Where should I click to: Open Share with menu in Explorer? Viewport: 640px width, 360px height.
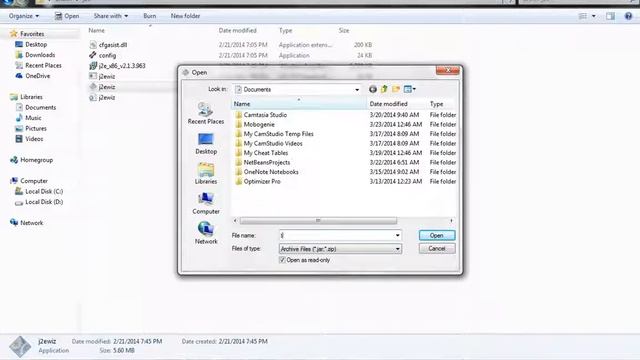point(111,16)
